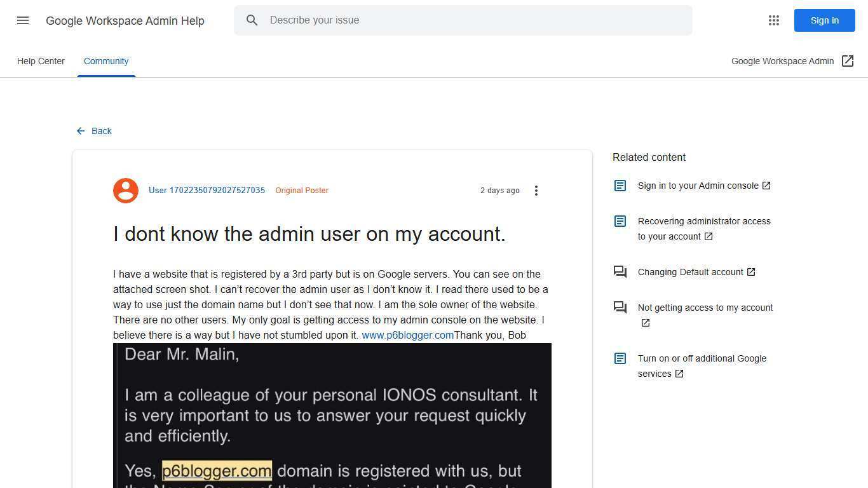Open the www.p6blogger.com link
Viewport: 868px width, 488px height.
click(407, 335)
